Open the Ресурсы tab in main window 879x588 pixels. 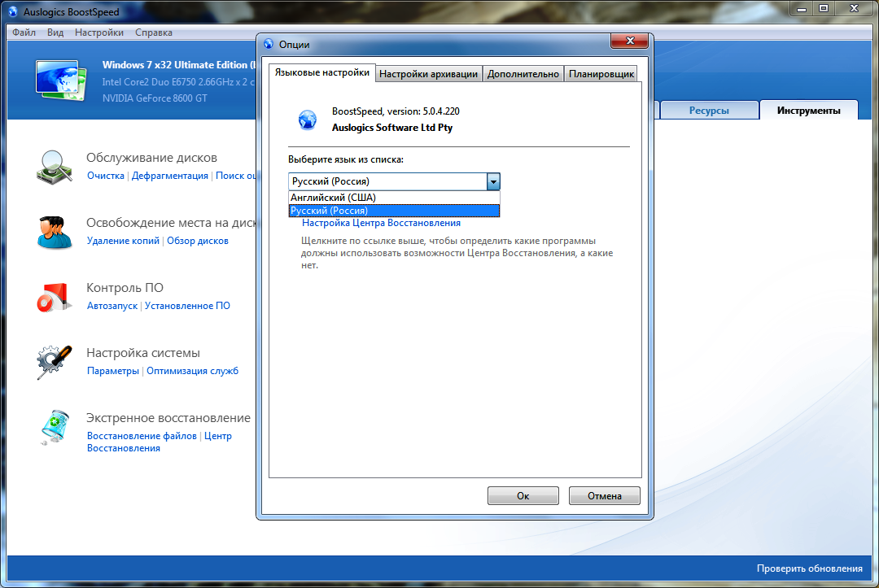tap(709, 111)
